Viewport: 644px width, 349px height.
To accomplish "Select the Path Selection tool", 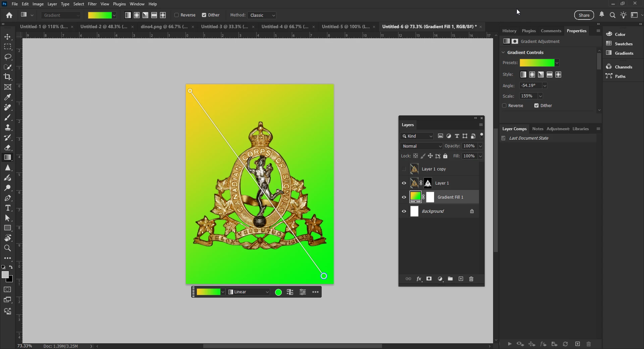I will pyautogui.click(x=7, y=218).
